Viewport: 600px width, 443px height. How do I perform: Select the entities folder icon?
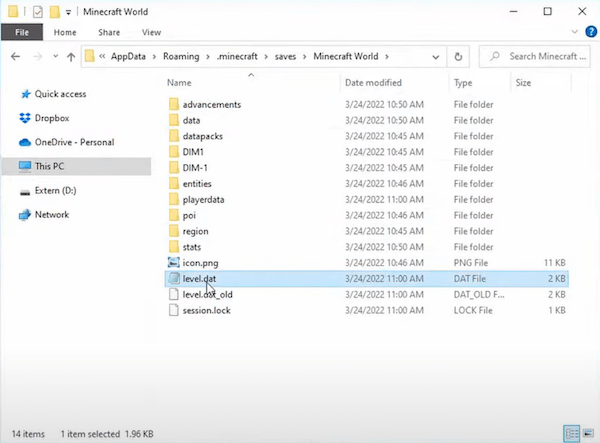[174, 184]
